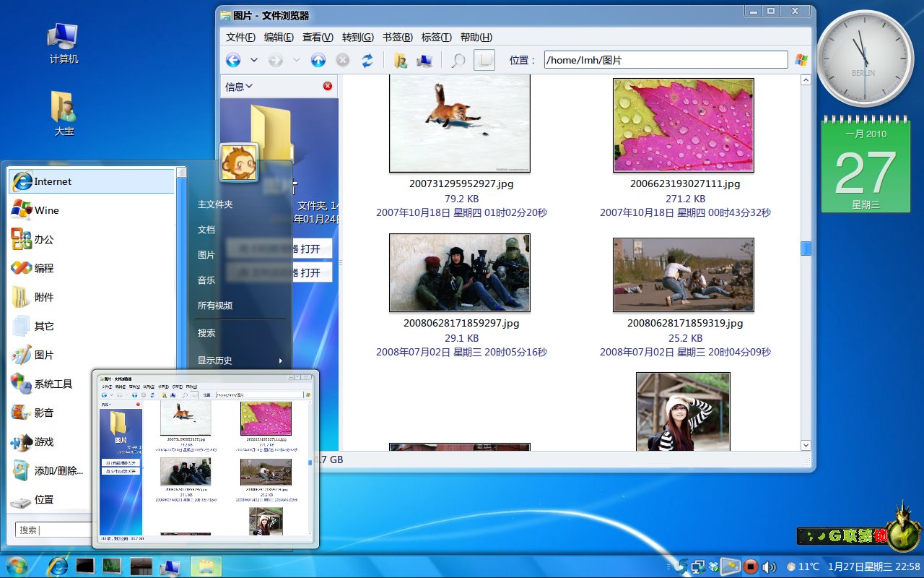This screenshot has width=924, height=578.
Task: Click the vertical scrollbar thumb in file browser
Action: click(806, 248)
